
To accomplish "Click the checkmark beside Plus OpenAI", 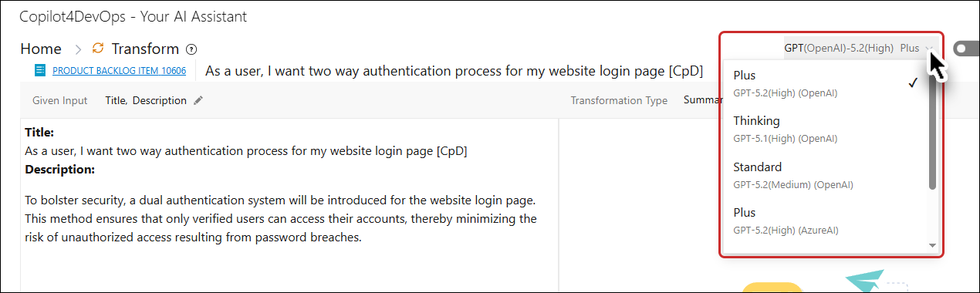I will tap(913, 83).
